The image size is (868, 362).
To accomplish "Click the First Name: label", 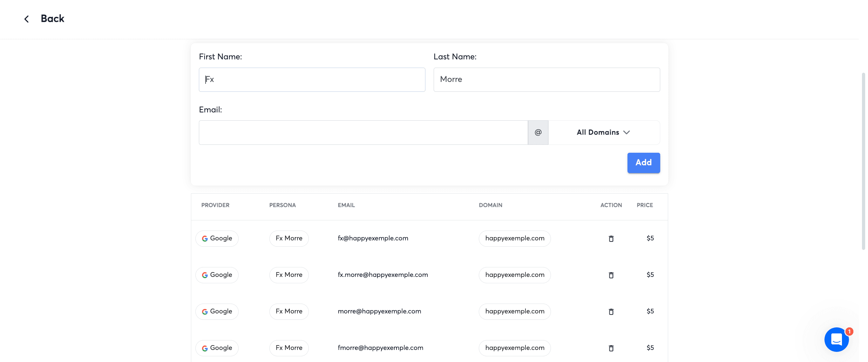I will [220, 57].
